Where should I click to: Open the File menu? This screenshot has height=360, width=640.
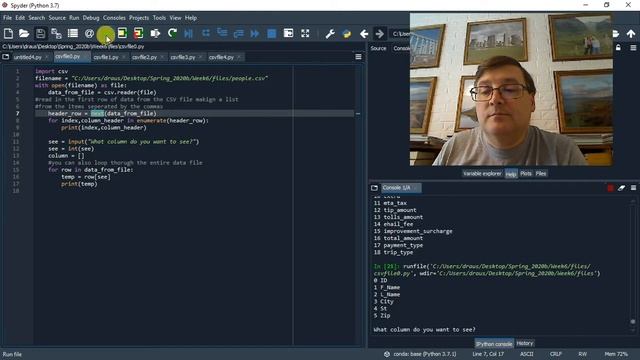[x=7, y=18]
